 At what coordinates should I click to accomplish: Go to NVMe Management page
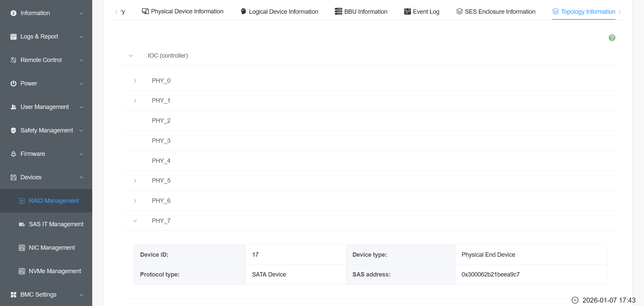(55, 271)
